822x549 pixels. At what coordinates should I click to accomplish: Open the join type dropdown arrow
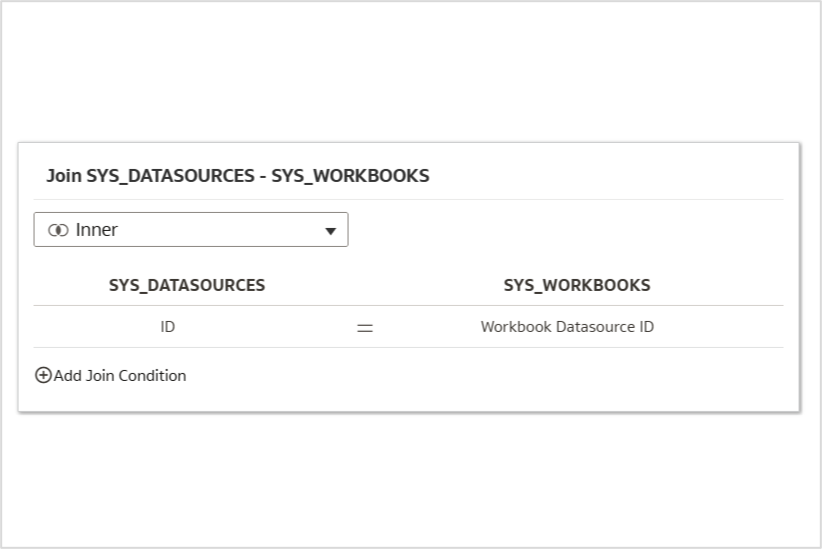(x=331, y=231)
